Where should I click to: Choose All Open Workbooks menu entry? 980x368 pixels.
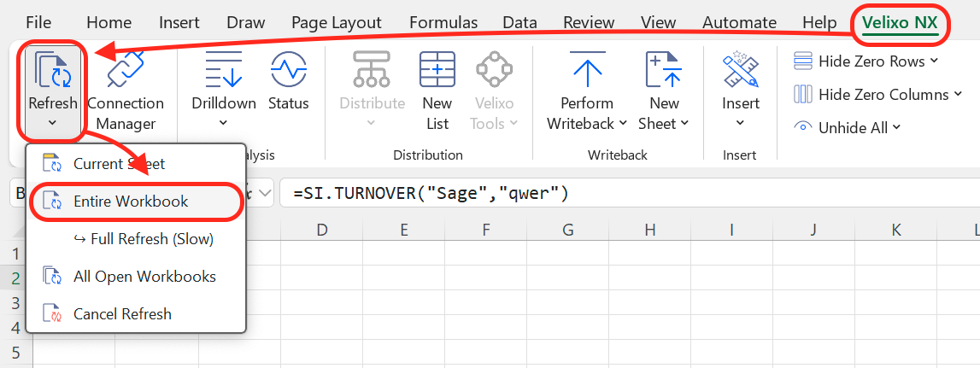[144, 277]
